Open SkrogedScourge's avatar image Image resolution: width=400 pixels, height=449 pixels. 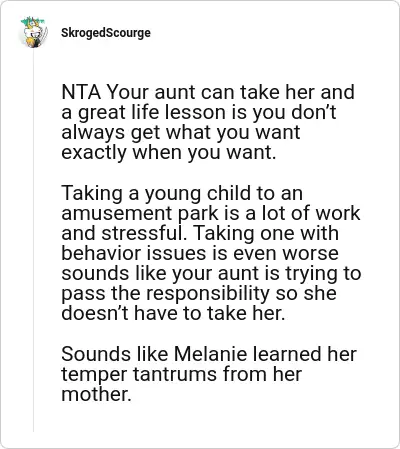[33, 32]
